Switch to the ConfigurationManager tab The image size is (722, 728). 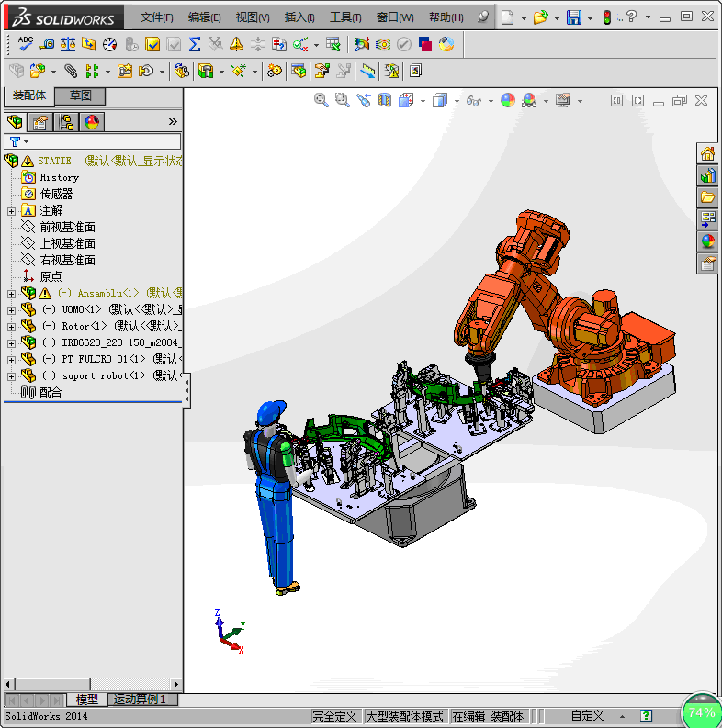[x=66, y=122]
